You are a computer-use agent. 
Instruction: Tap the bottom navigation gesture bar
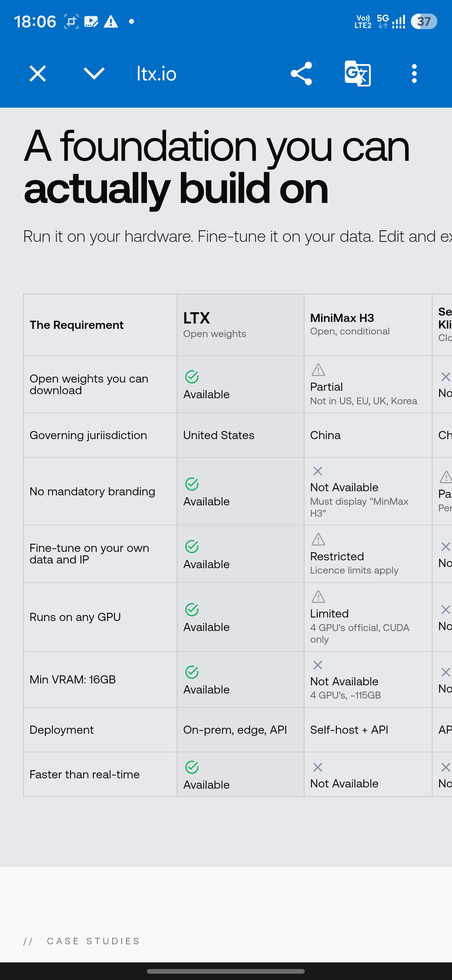point(226,971)
